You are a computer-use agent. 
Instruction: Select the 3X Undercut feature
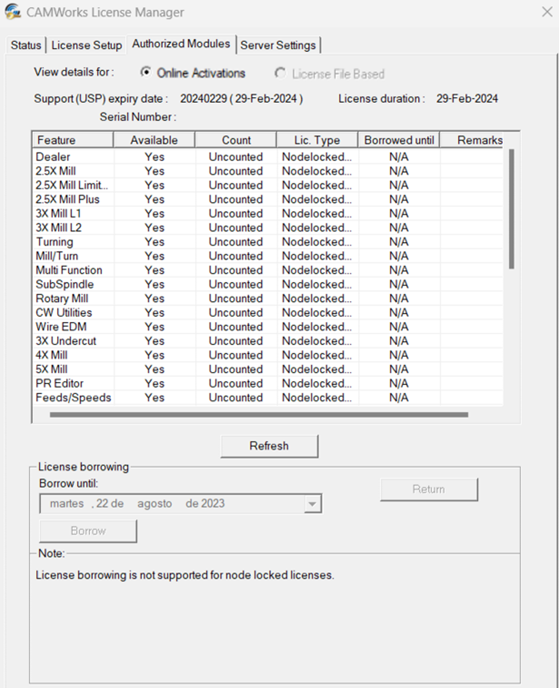pos(268,341)
